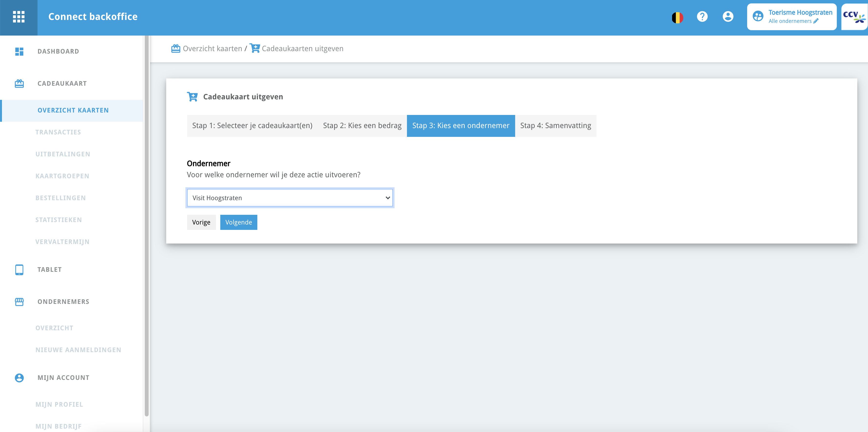This screenshot has width=868, height=432.
Task: Go to Stap 2: Kies een bedrag
Action: coord(362,126)
